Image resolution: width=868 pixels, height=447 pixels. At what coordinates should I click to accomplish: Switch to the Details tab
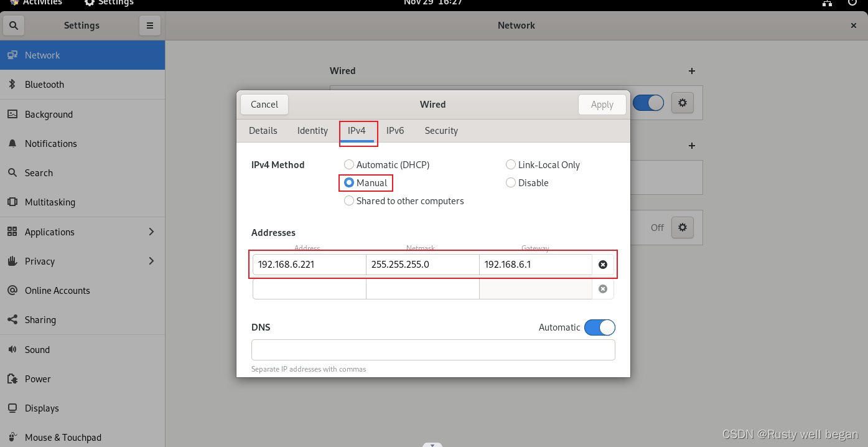(x=263, y=131)
